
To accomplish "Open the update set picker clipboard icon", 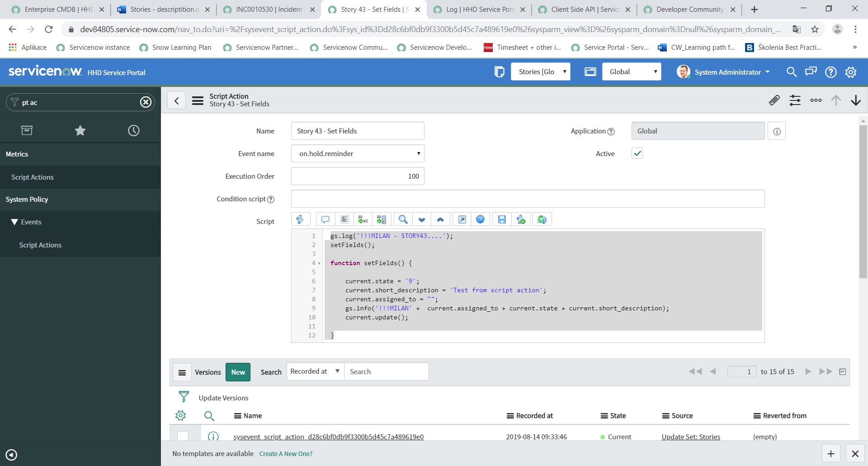I will [x=499, y=71].
